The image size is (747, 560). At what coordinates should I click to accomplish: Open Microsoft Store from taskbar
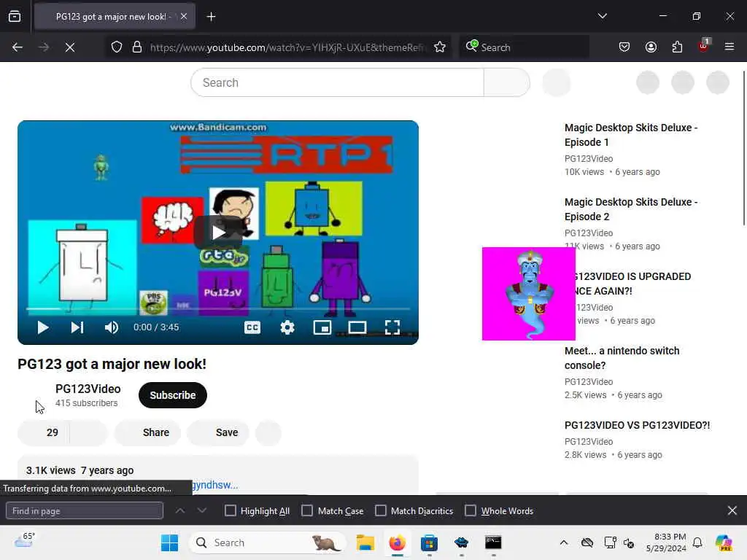[x=429, y=542]
